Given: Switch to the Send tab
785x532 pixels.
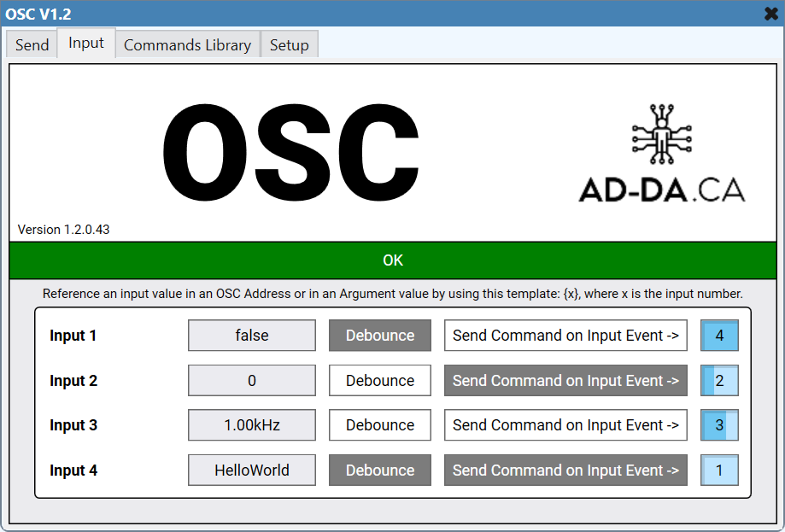Looking at the screenshot, I should 32,45.
